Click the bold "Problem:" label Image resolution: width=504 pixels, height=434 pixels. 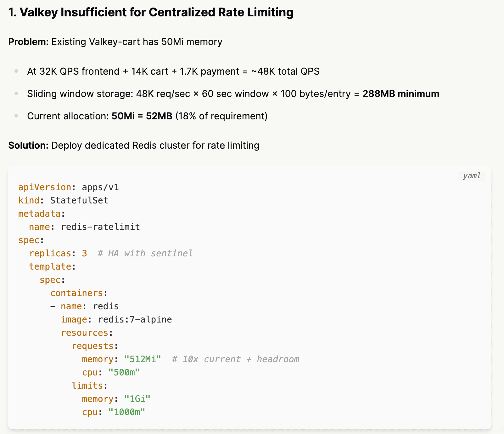tap(28, 42)
